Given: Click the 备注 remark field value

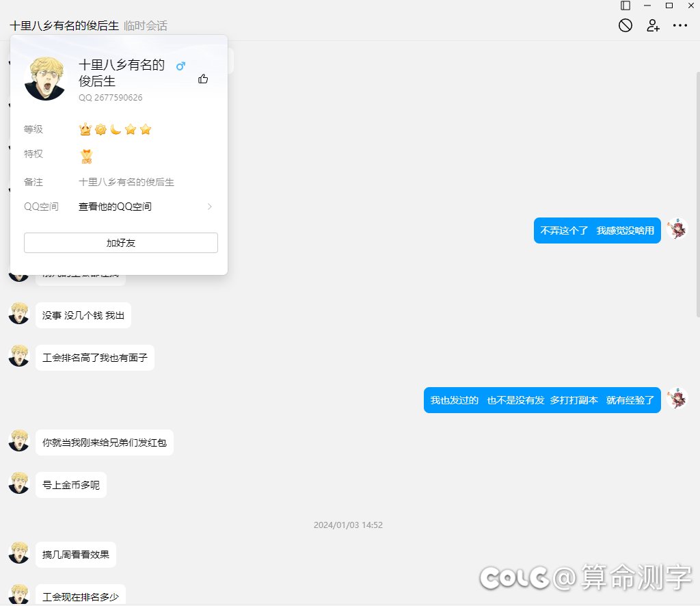Looking at the screenshot, I should coord(126,182).
